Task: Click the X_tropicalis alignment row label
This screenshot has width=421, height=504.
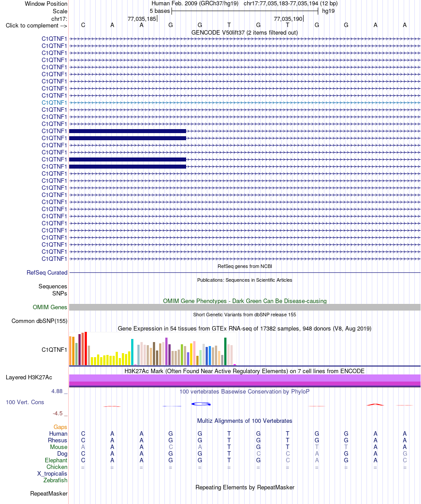Action: [52, 473]
